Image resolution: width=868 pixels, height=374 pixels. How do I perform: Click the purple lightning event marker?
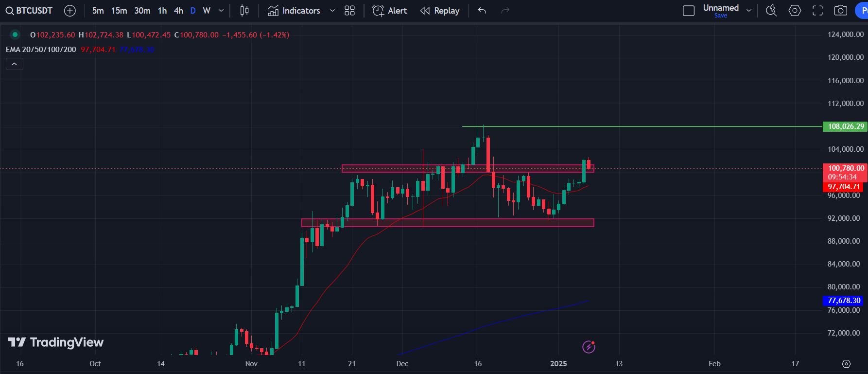(x=589, y=347)
